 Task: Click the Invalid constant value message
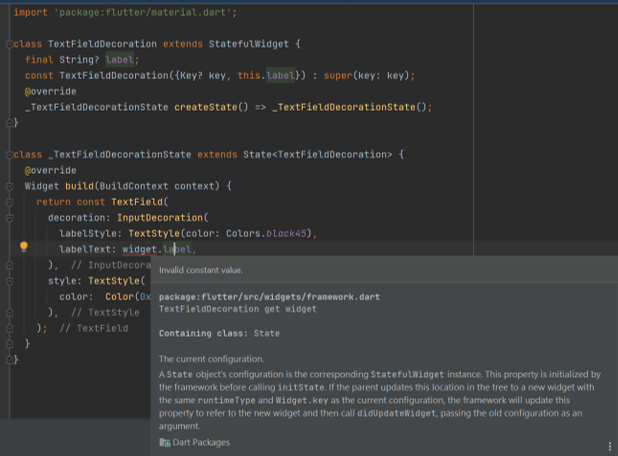[201, 270]
